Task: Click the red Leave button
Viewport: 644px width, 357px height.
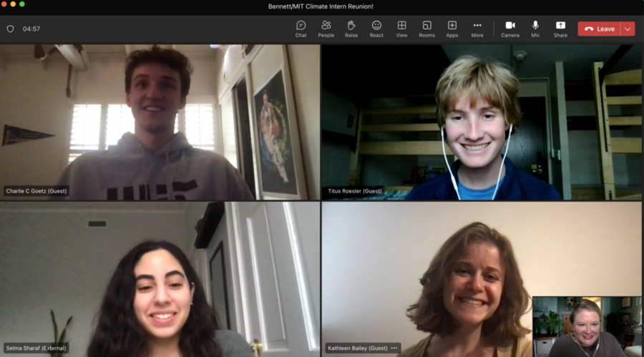Action: [x=599, y=29]
